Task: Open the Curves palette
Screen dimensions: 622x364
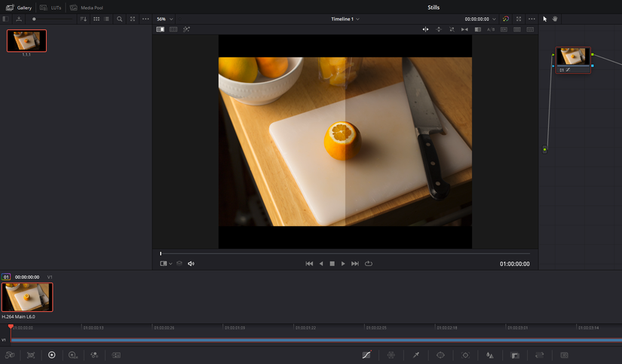Action: (x=366, y=355)
